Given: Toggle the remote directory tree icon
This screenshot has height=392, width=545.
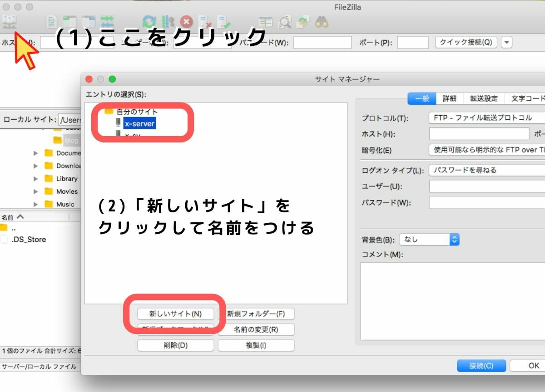Looking at the screenshot, I should click(x=89, y=21).
